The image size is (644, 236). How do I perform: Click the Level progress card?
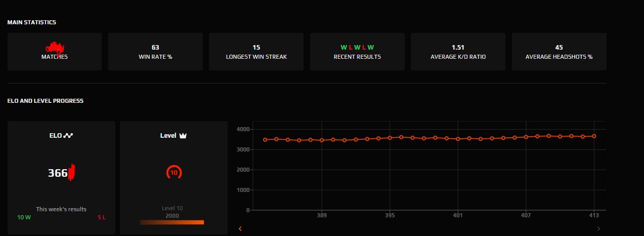click(x=174, y=177)
